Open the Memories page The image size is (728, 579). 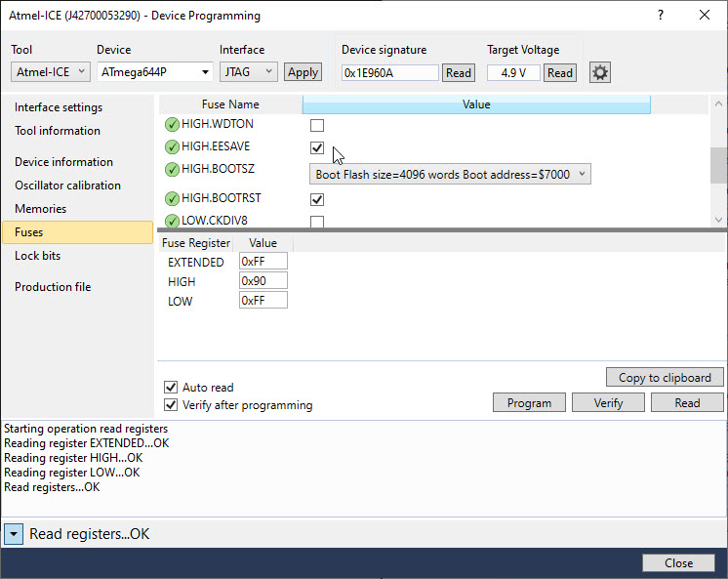coord(40,209)
